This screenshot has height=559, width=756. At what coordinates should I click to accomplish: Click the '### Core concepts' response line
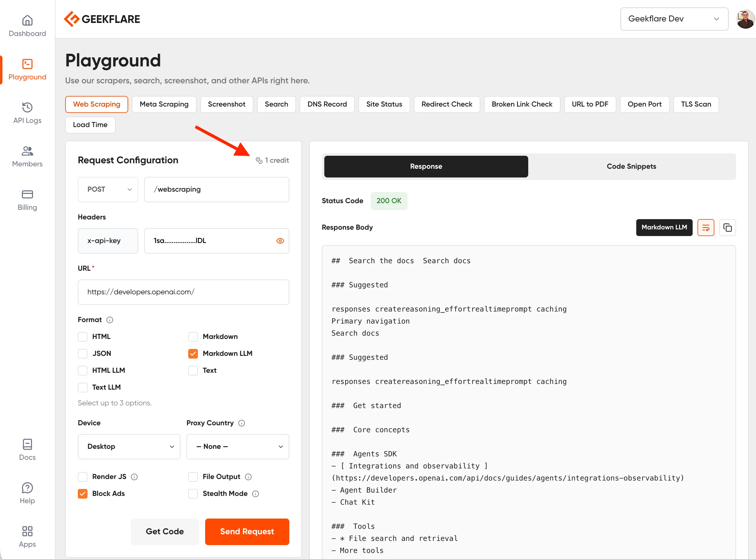pos(370,430)
